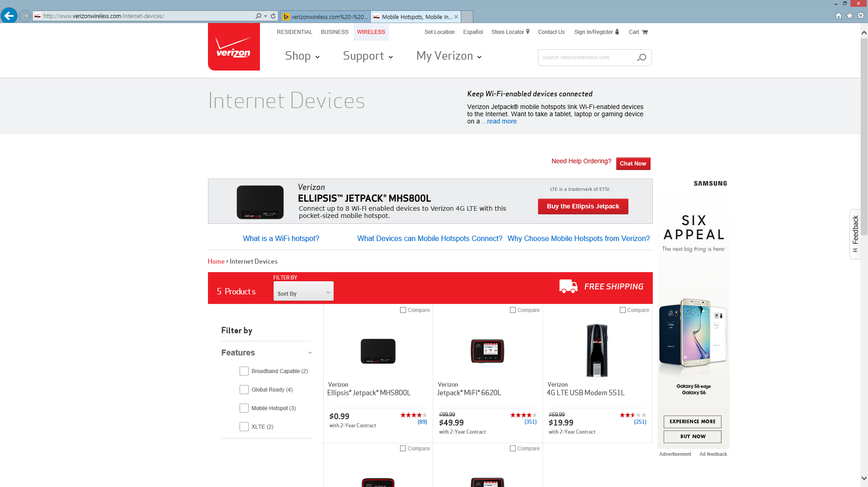
Task: Open the Sort By dropdown
Action: 303,292
